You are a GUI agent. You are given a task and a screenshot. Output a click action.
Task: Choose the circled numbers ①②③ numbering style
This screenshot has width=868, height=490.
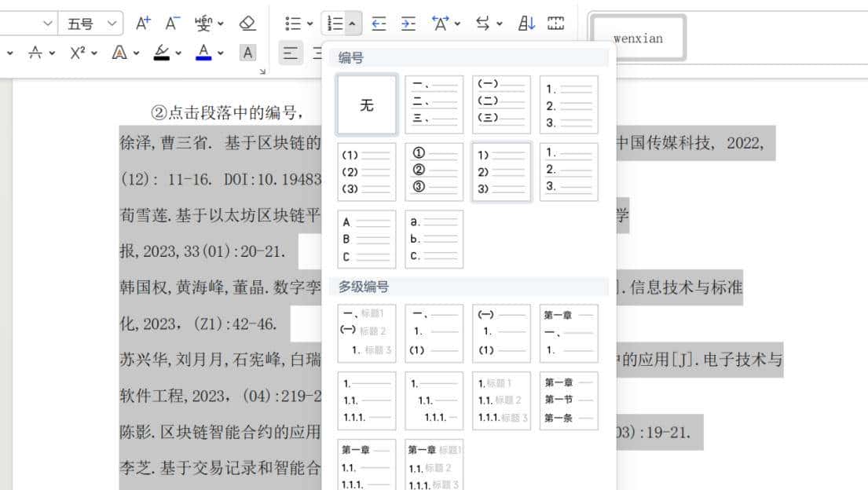(434, 172)
